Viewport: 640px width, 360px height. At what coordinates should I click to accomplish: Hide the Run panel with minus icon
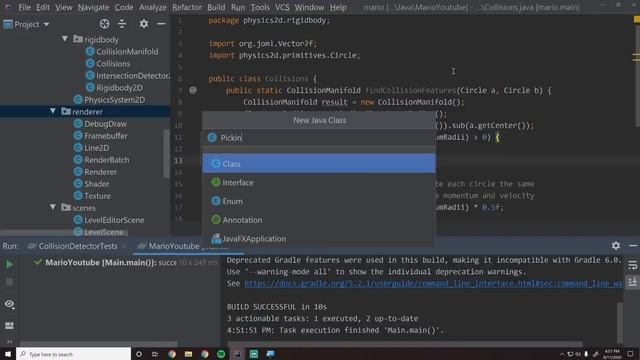(633, 246)
